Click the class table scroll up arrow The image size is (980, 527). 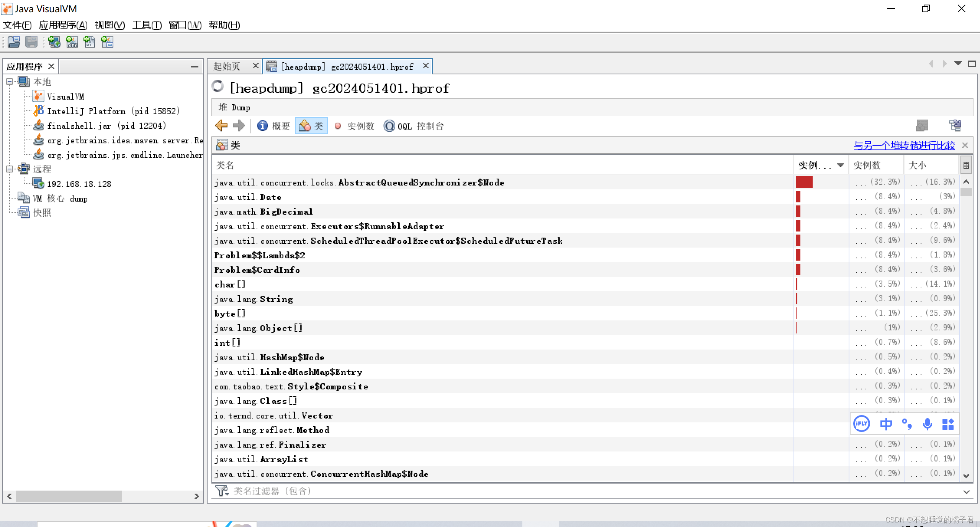coord(966,182)
